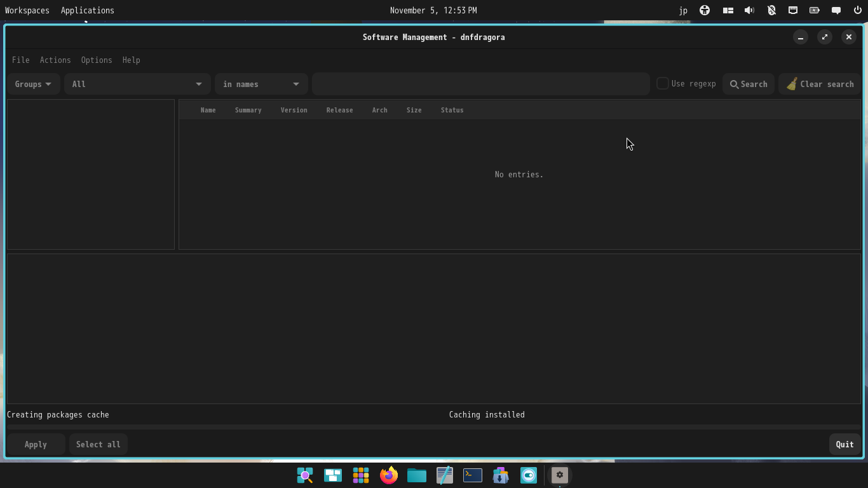The width and height of the screenshot is (868, 488).
Task: Launch Firefox from the dock
Action: coord(389,475)
